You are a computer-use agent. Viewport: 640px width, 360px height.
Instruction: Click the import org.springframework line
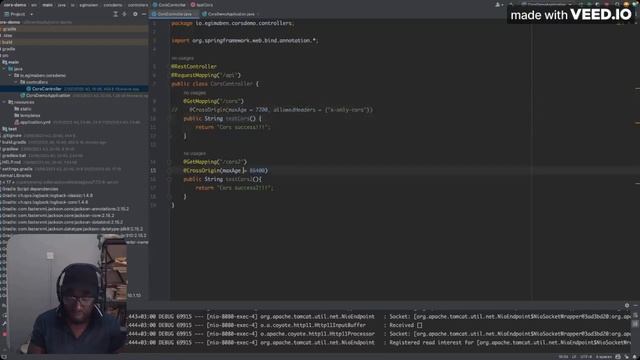tap(245, 40)
